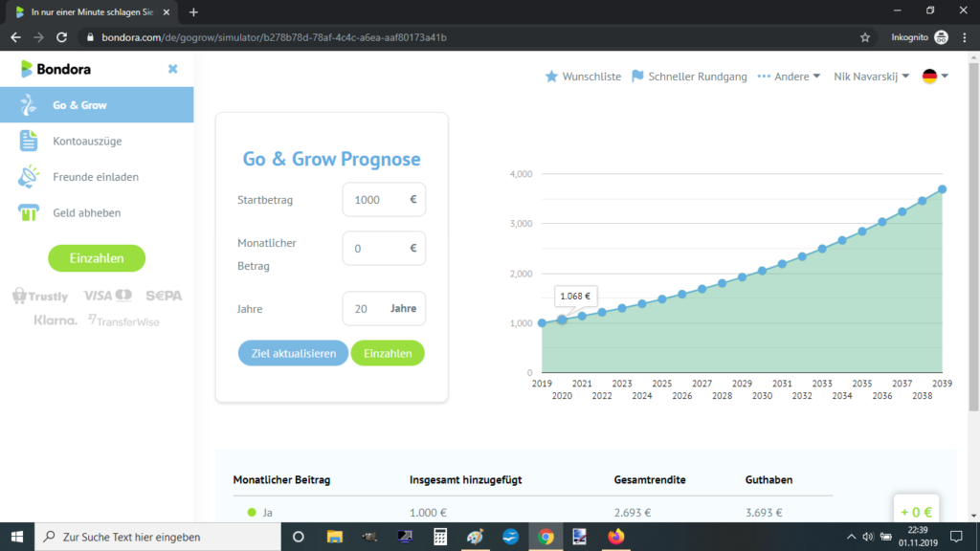The image size is (980, 551).
Task: Click the Bondora logo
Action: coord(56,69)
